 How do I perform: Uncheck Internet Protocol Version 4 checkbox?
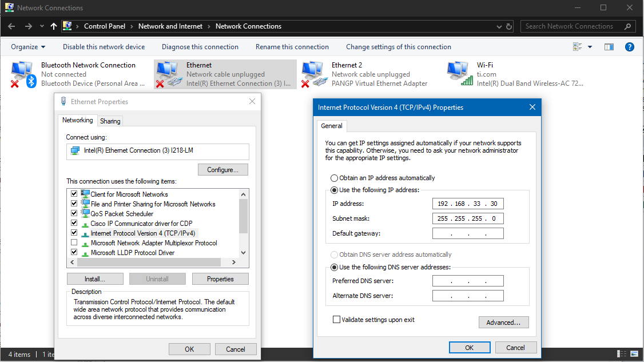click(x=74, y=233)
